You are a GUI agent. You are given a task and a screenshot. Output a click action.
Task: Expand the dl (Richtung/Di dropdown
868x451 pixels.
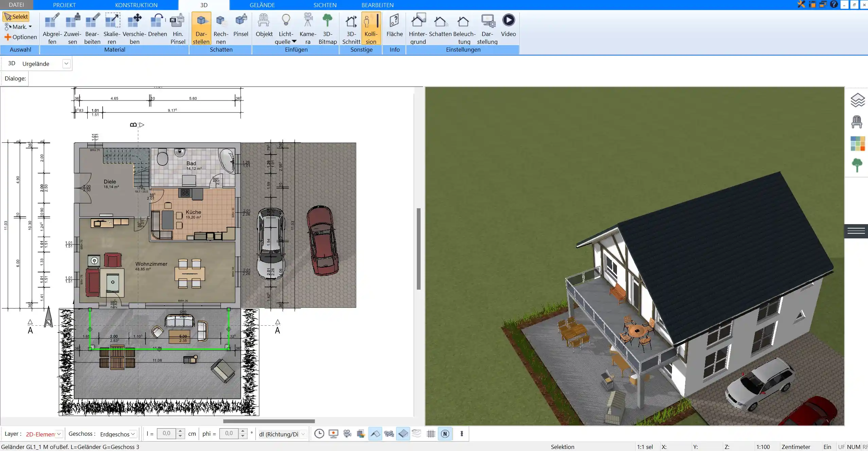point(303,434)
